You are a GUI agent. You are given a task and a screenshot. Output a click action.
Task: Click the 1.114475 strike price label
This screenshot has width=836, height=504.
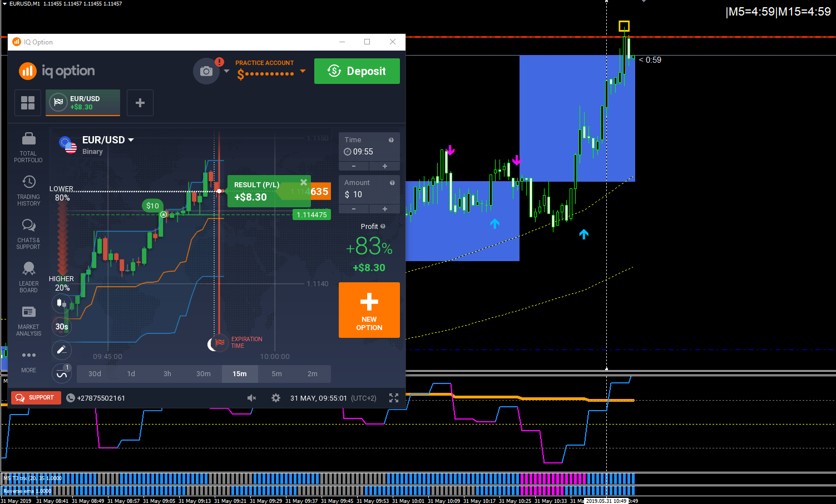[311, 214]
